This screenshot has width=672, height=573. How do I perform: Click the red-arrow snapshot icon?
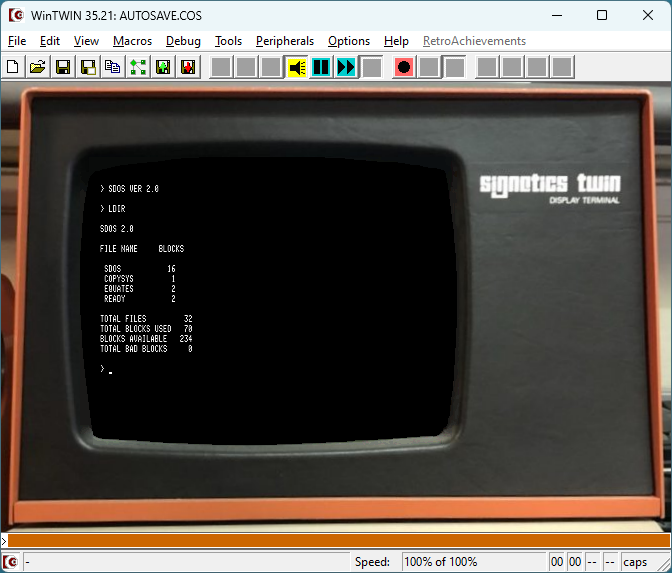pyautogui.click(x=188, y=67)
